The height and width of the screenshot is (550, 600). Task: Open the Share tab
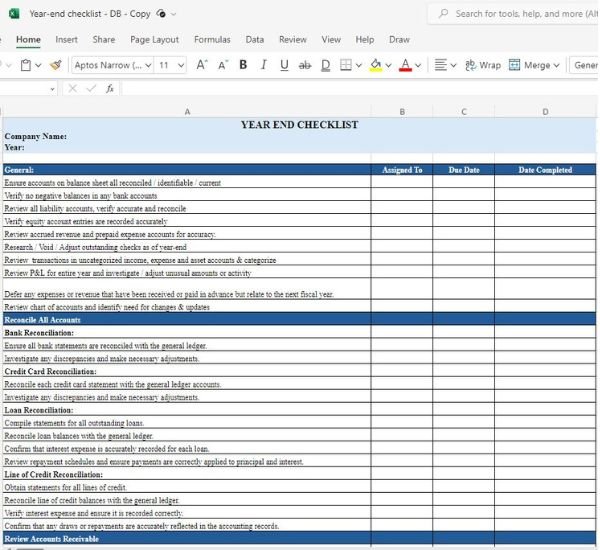point(104,39)
